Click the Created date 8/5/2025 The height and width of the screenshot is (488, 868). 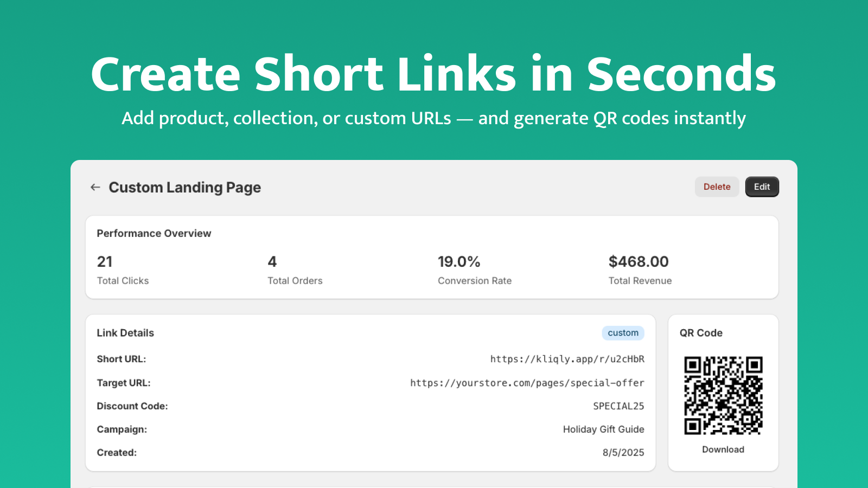tap(623, 452)
